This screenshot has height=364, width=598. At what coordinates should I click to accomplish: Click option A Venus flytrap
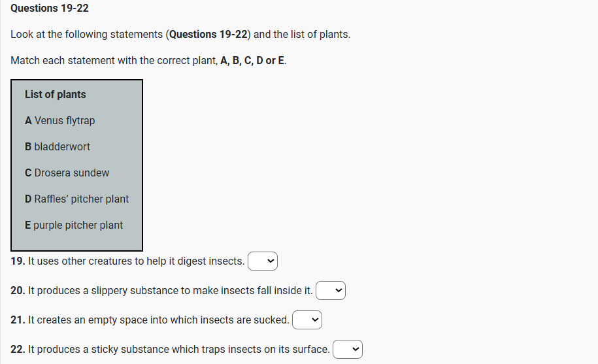click(60, 120)
